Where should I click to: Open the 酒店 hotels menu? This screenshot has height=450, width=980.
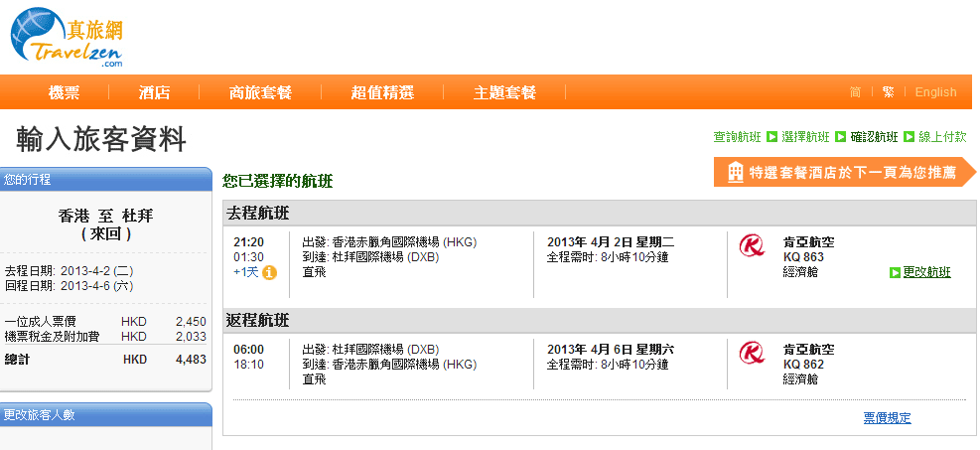click(154, 92)
